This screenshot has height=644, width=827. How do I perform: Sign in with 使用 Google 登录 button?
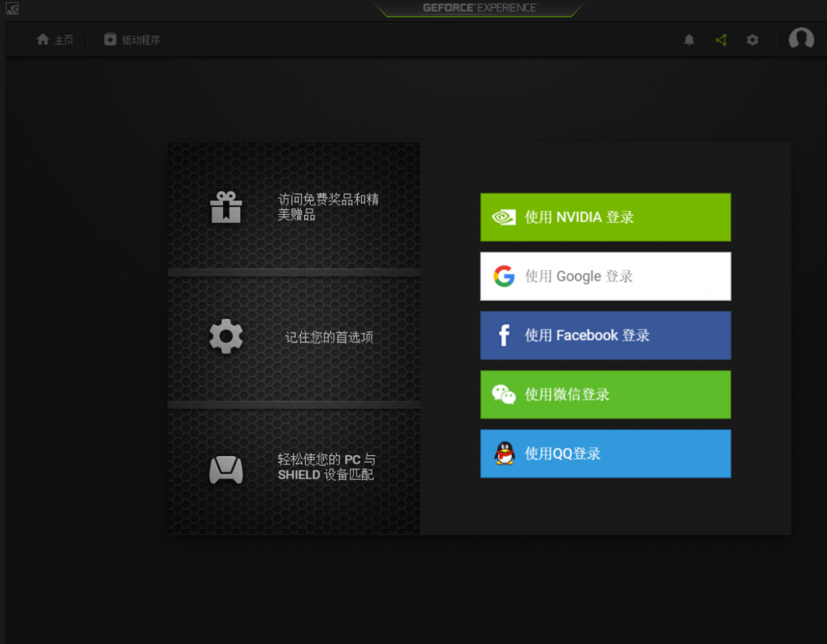605,276
